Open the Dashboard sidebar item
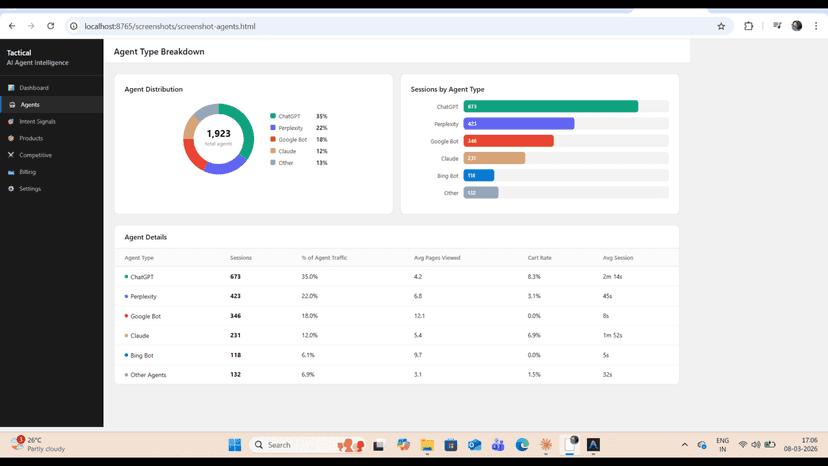This screenshot has height=466, width=828. pyautogui.click(x=51, y=88)
